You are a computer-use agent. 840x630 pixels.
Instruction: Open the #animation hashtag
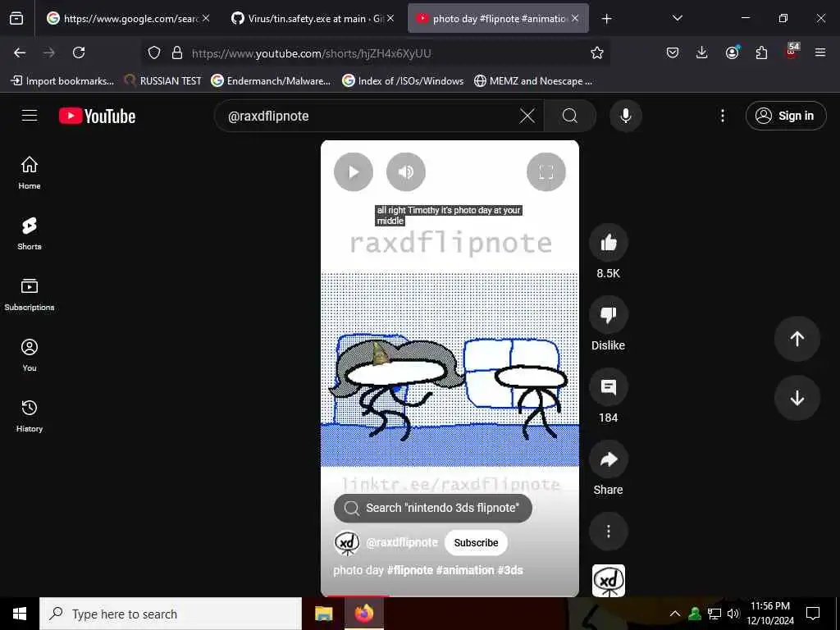465,571
